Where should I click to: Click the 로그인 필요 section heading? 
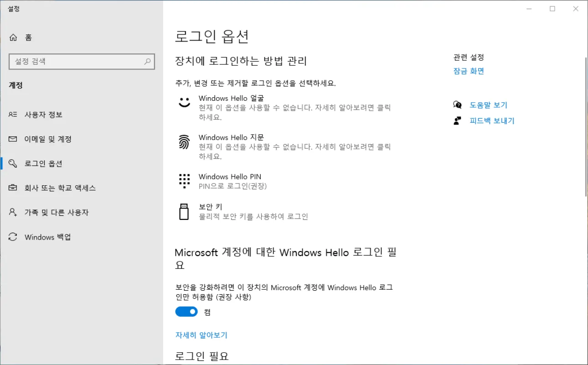202,356
